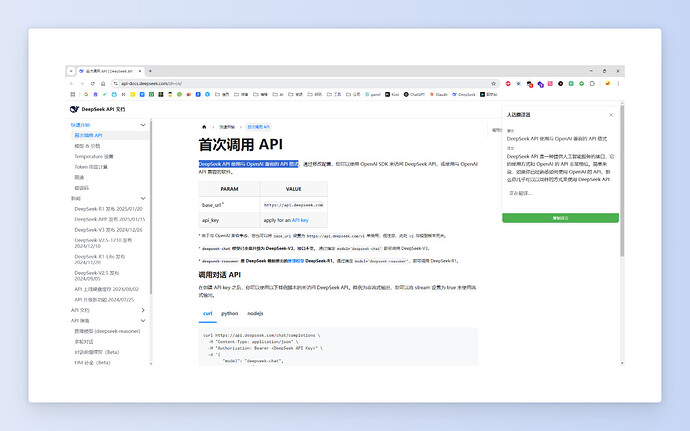The width and height of the screenshot is (690, 431).
Task: Click the site info icon in the address bar
Action: point(116,83)
